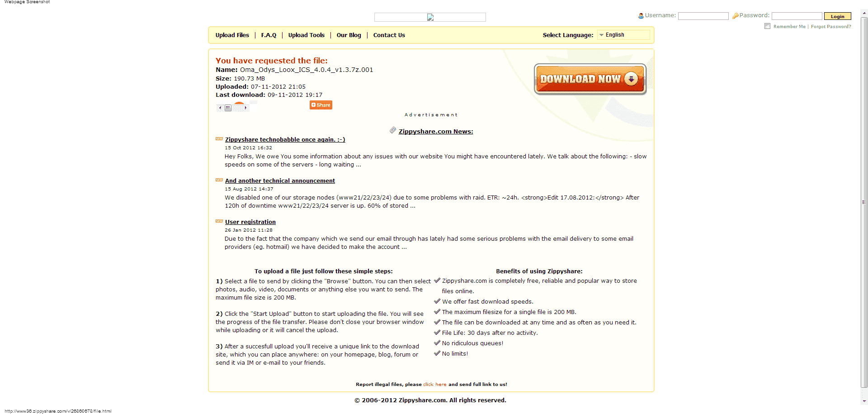Click the uploaded date 07-11-2012 21:05
868x414 pixels.
point(278,86)
